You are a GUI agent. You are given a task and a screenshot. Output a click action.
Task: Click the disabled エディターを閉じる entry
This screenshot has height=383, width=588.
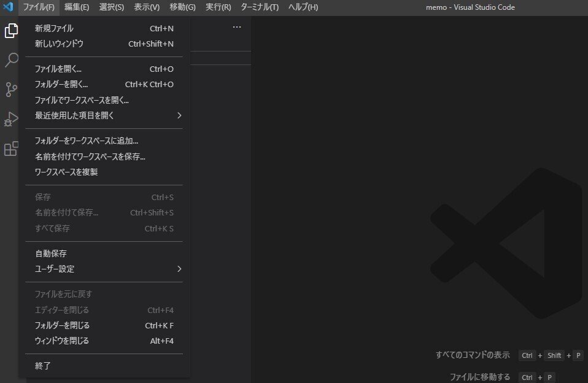coord(104,310)
